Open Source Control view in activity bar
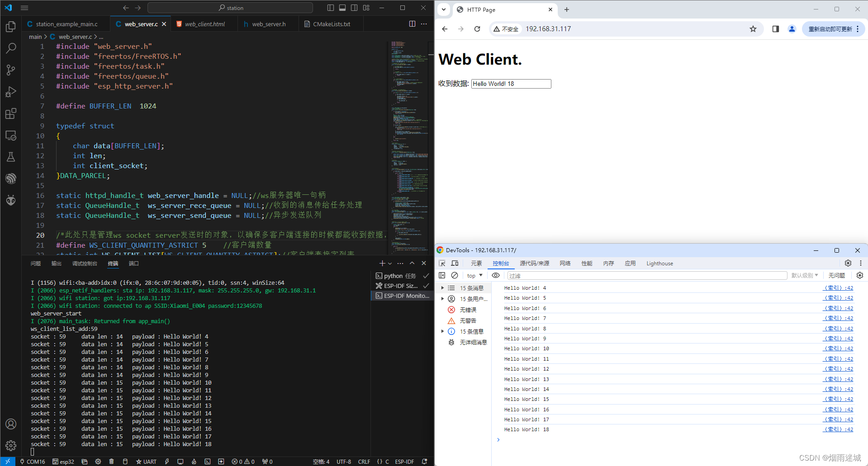The height and width of the screenshot is (466, 868). (11, 70)
